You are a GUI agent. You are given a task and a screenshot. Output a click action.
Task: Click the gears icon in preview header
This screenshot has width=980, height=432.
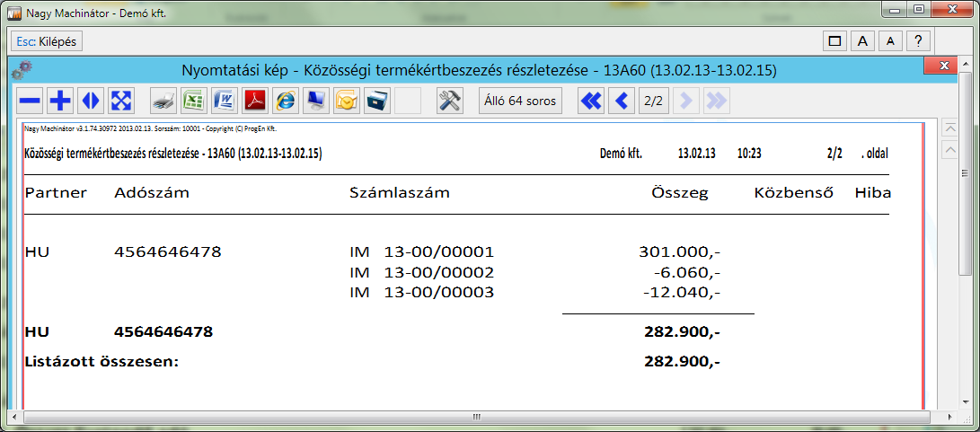tap(22, 69)
